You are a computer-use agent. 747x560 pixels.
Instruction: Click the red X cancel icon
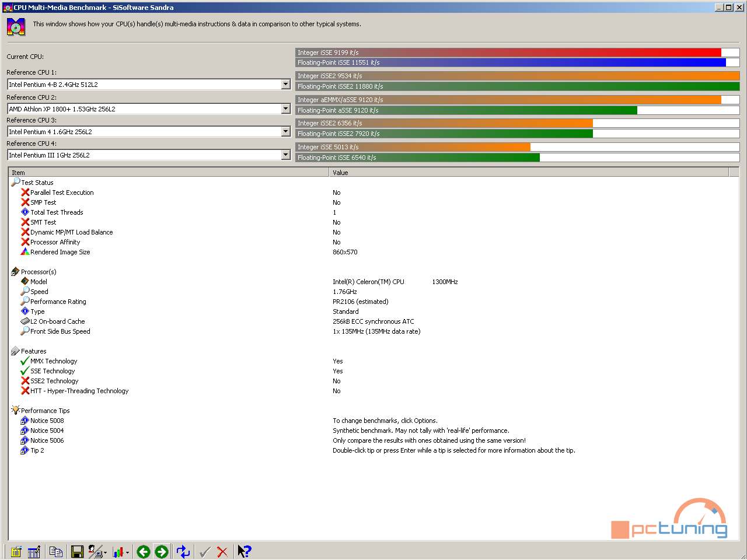[x=222, y=552]
